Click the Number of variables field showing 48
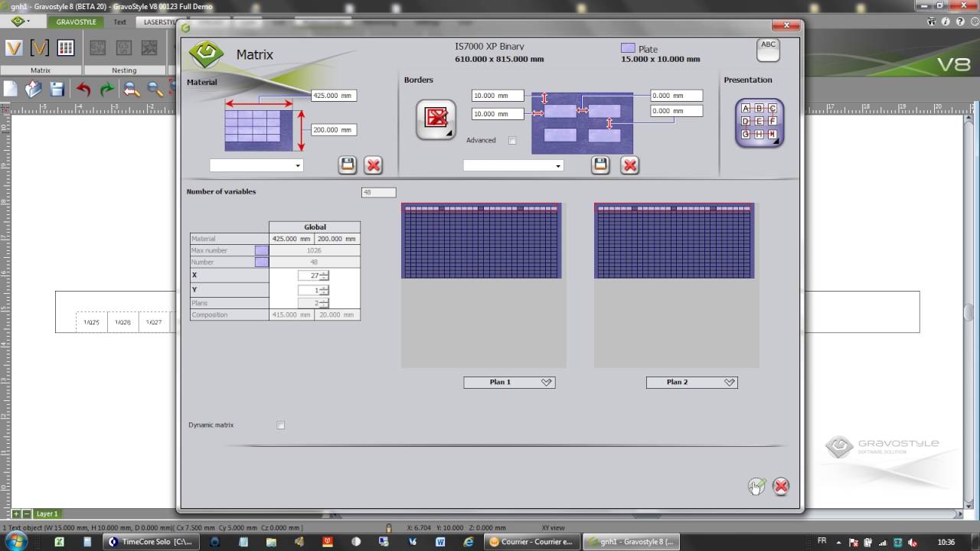Viewport: 980px width, 551px height. click(x=379, y=192)
